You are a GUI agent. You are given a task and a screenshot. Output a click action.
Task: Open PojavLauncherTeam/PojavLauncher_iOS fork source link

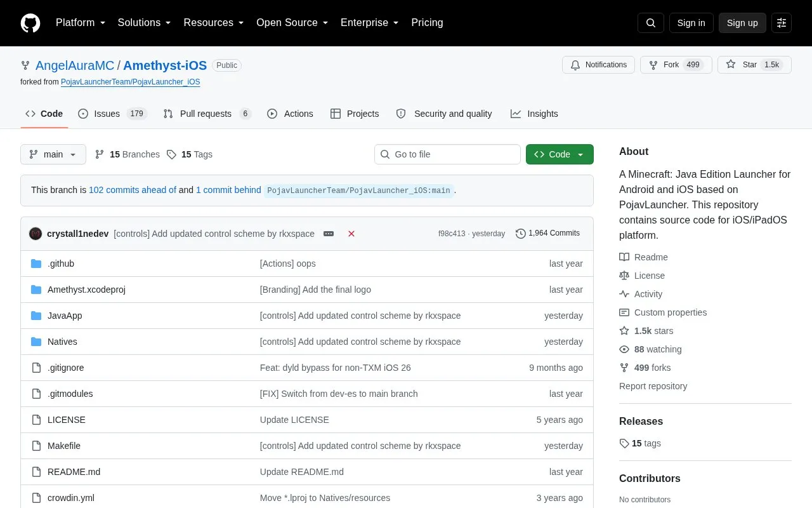point(131,82)
